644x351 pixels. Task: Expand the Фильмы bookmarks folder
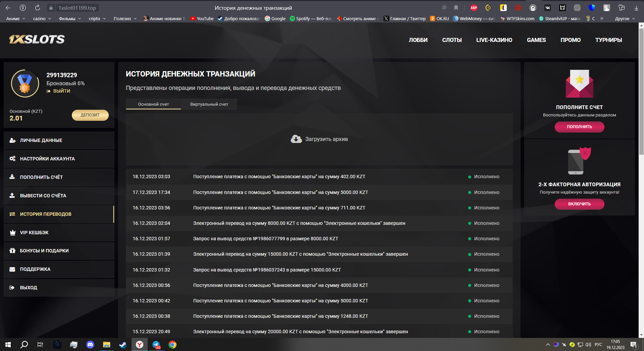(70, 18)
